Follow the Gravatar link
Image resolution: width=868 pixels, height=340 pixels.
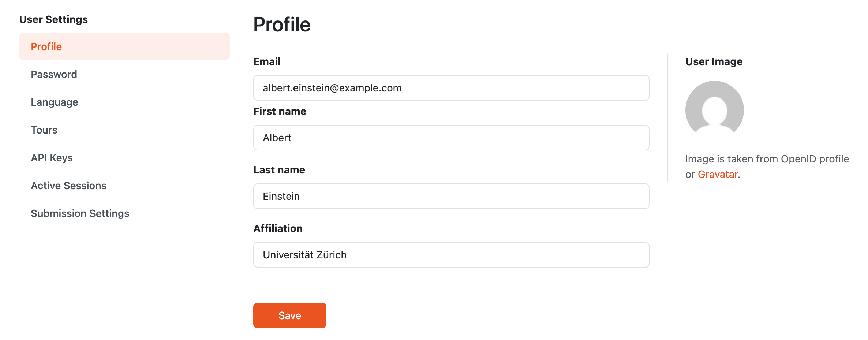[x=718, y=174]
